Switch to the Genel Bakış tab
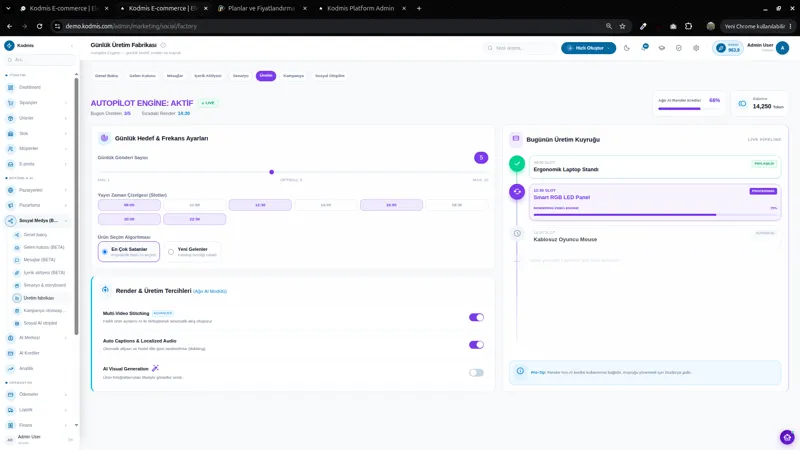Image resolution: width=800 pixels, height=450 pixels. pos(106,76)
